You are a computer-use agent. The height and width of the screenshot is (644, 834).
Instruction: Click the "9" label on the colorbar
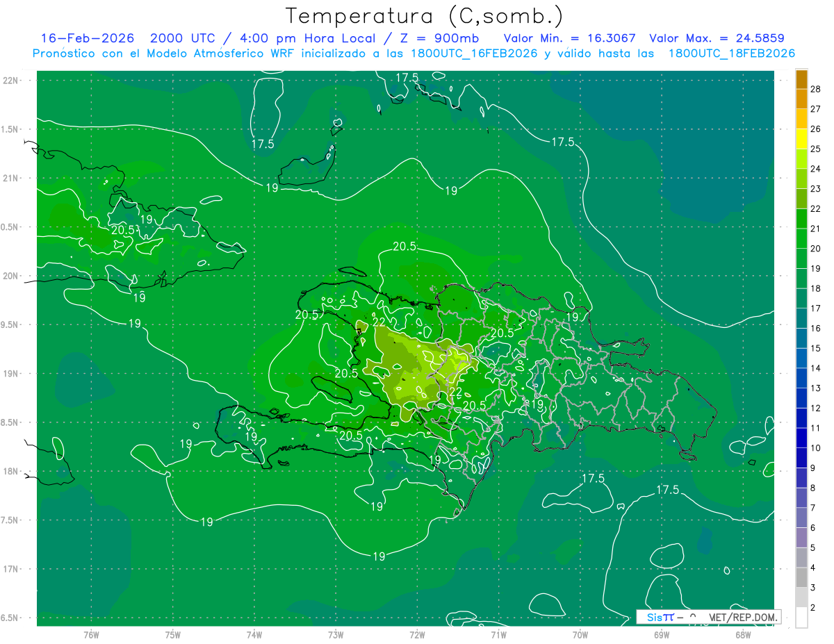click(813, 468)
